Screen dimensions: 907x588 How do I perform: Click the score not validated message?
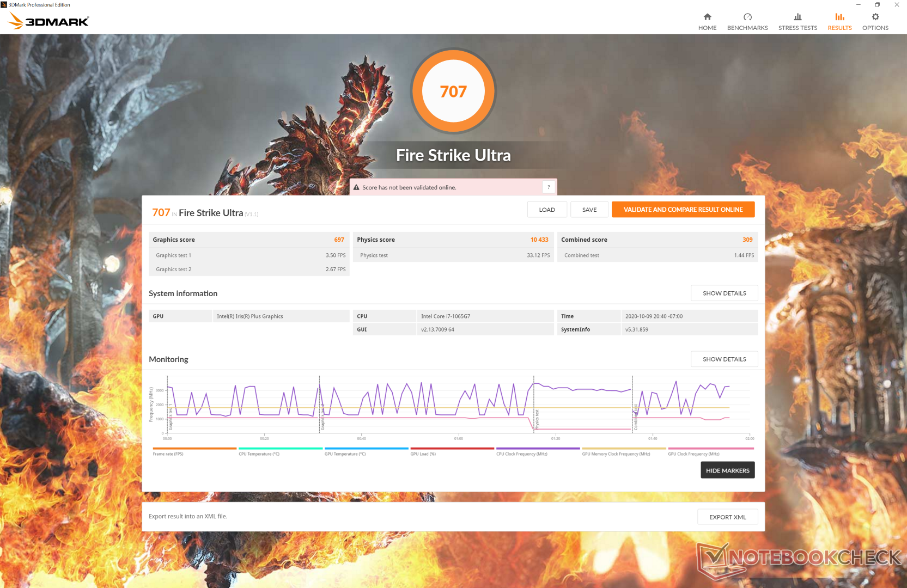click(x=409, y=187)
